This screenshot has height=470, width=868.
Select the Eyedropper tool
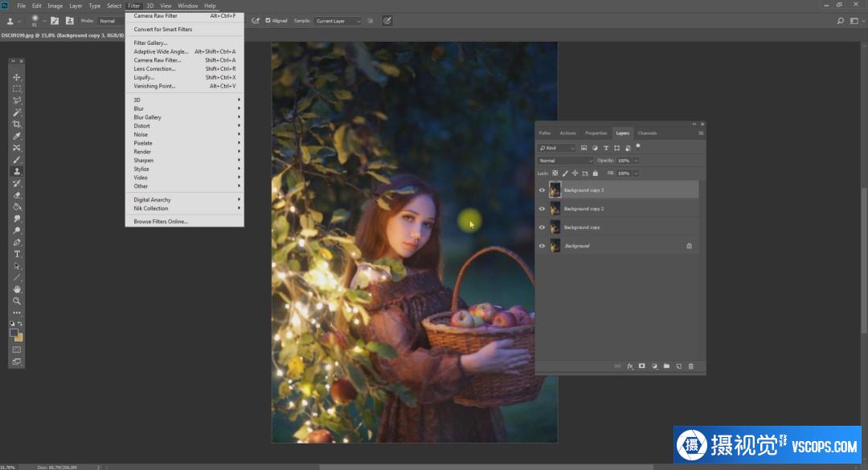[x=17, y=137]
